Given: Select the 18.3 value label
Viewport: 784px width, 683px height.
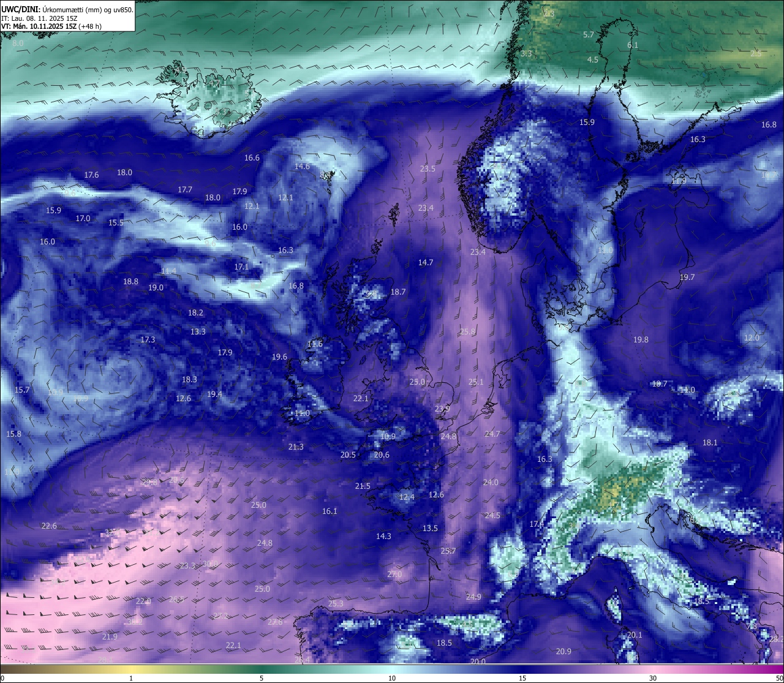Looking at the screenshot, I should pyautogui.click(x=189, y=379).
